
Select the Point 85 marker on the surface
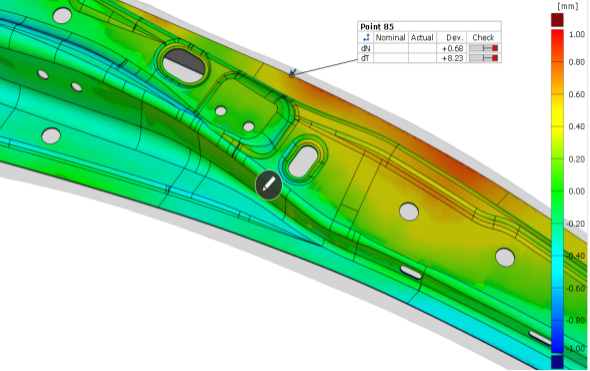point(292,73)
